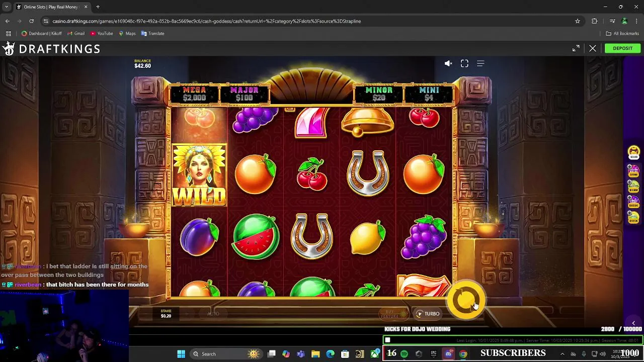The height and width of the screenshot is (362, 644).
Task: Mute the game sound
Action: tap(448, 63)
